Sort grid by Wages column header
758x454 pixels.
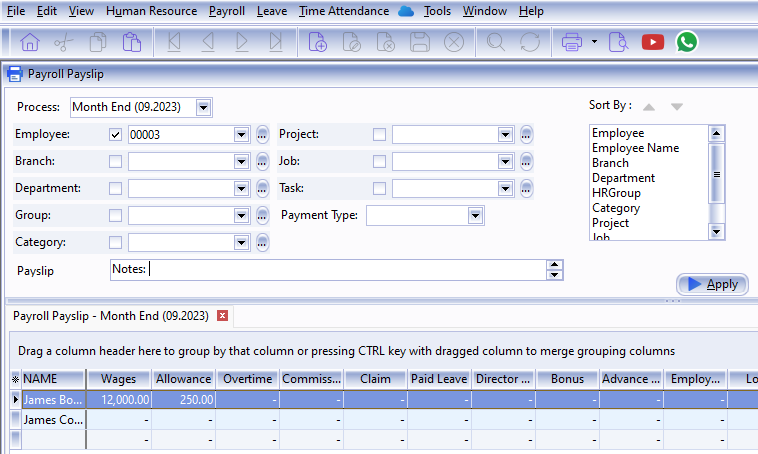(119, 379)
